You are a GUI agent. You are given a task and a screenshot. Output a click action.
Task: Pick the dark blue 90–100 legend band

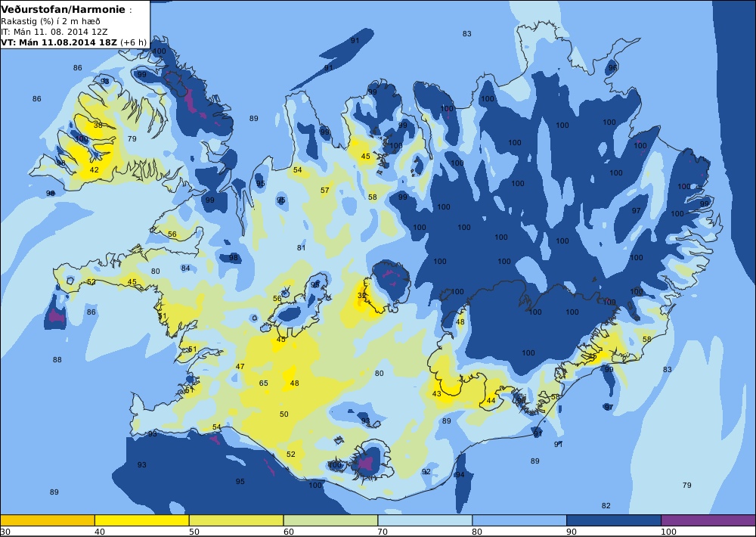[614, 520]
